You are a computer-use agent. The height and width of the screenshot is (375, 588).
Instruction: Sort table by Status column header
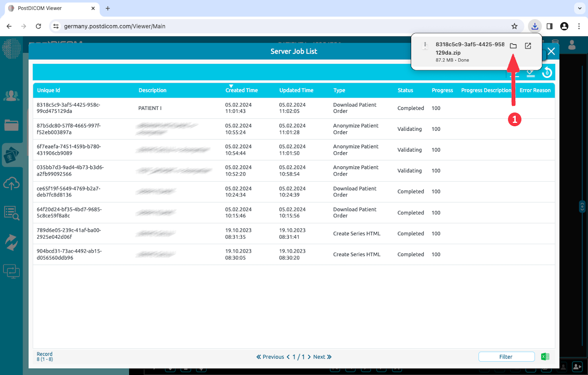405,90
